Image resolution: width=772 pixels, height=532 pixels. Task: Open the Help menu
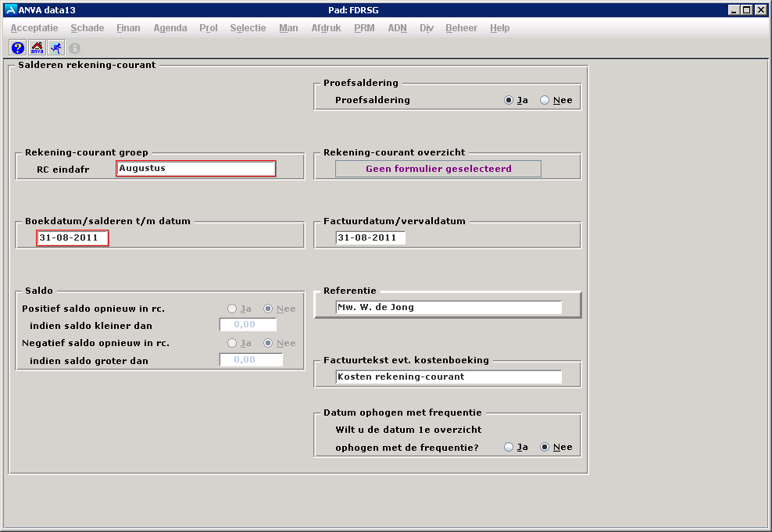[x=499, y=28]
